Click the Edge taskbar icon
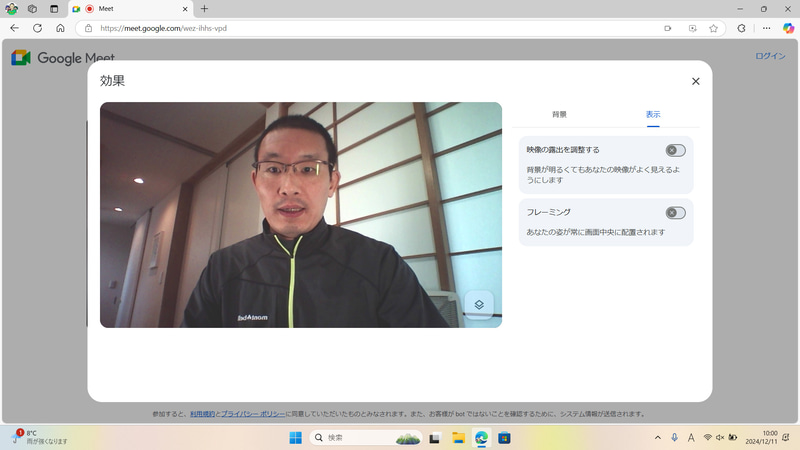 click(x=481, y=438)
